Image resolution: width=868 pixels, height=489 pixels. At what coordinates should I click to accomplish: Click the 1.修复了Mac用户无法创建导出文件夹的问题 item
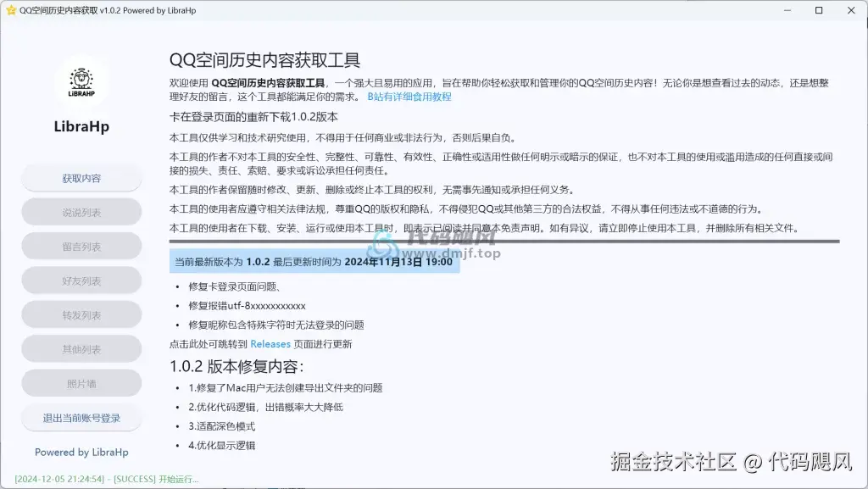pos(285,388)
